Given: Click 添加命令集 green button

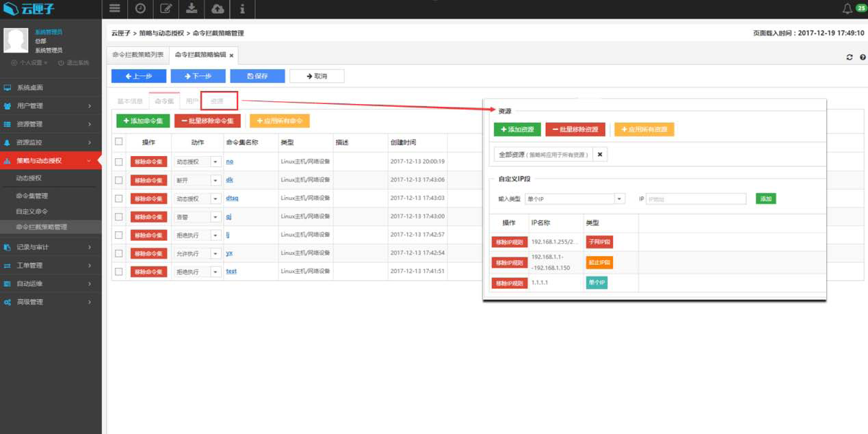Looking at the screenshot, I should (142, 121).
